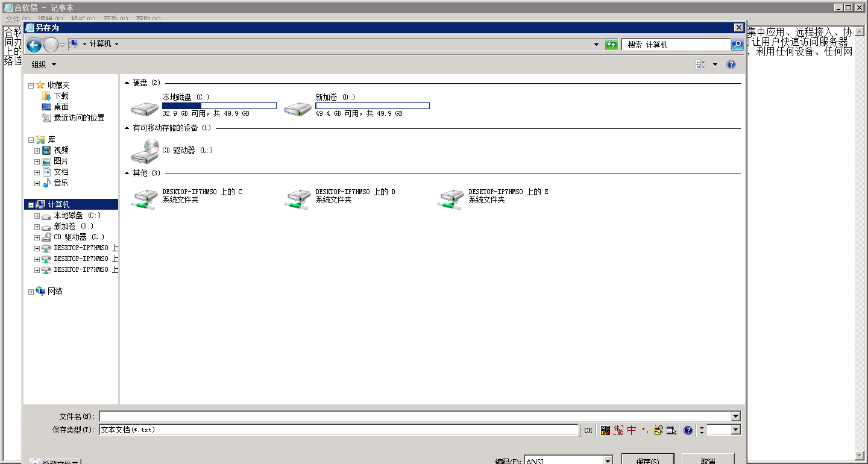Open the 保存类型 file type dropdown
The height and width of the screenshot is (464, 868).
[339, 430]
